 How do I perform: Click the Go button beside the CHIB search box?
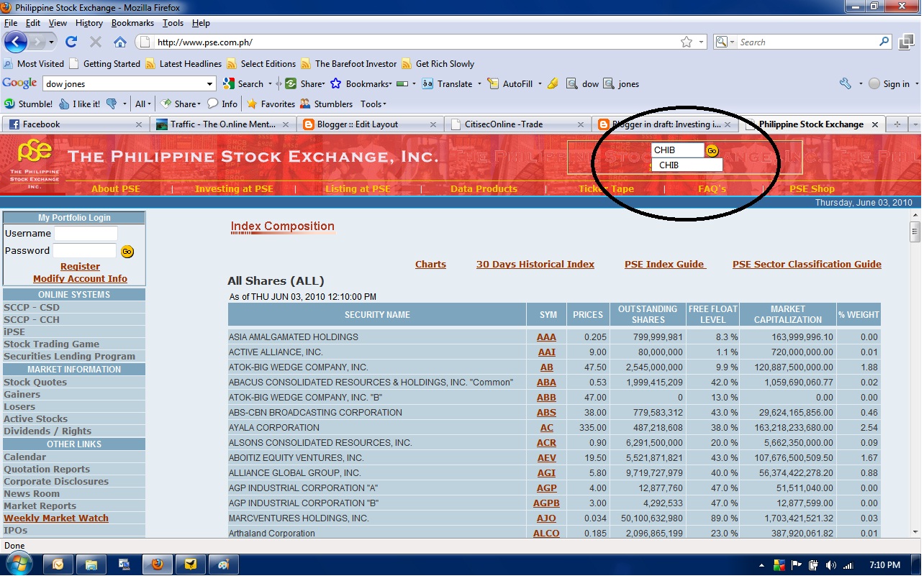712,150
